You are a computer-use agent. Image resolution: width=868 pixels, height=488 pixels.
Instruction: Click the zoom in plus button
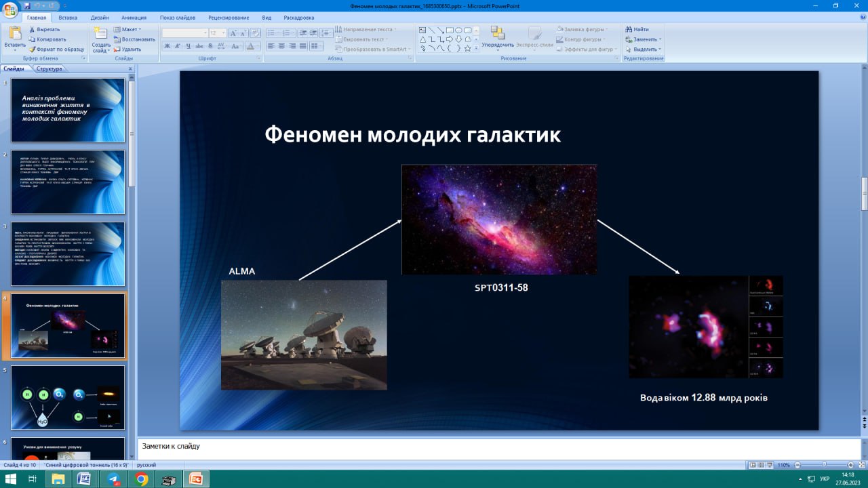[x=851, y=465]
